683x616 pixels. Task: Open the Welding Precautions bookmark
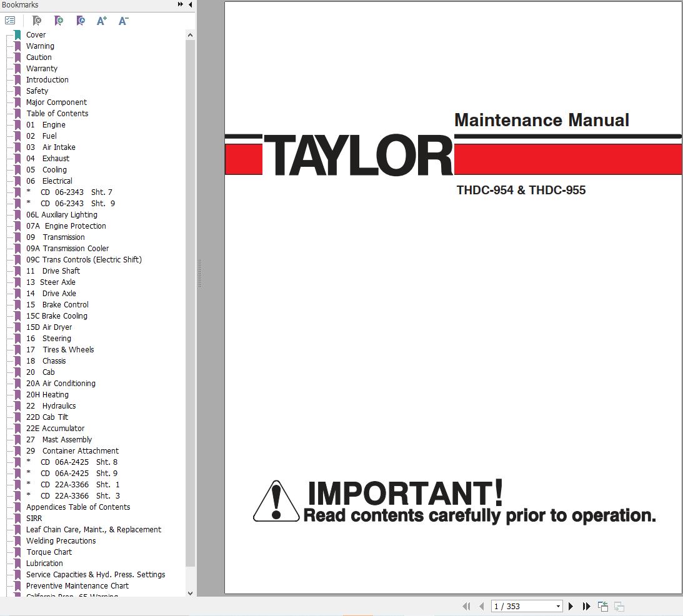pyautogui.click(x=61, y=540)
